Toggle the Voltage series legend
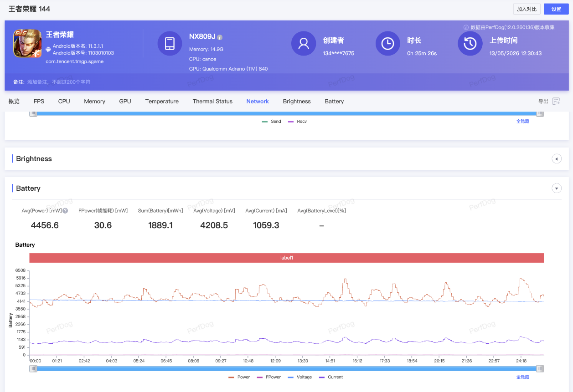 [x=300, y=377]
